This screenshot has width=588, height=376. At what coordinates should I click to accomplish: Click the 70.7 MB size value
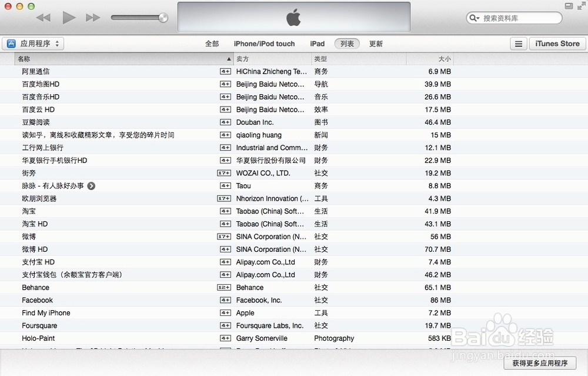(437, 249)
